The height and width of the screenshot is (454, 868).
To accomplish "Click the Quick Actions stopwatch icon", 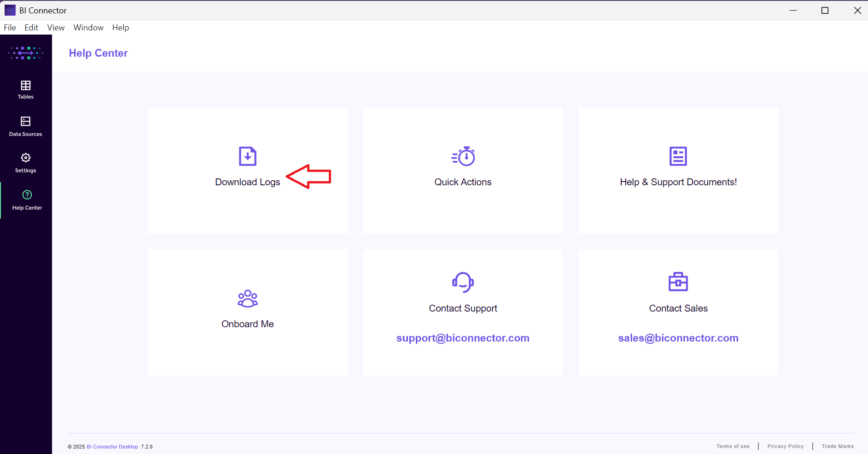I will click(x=463, y=156).
